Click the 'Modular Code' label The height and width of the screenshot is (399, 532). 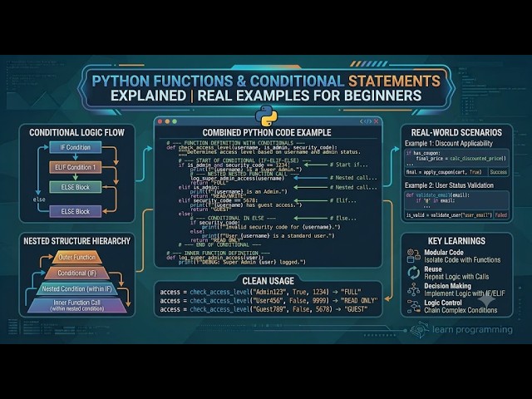coord(443,253)
